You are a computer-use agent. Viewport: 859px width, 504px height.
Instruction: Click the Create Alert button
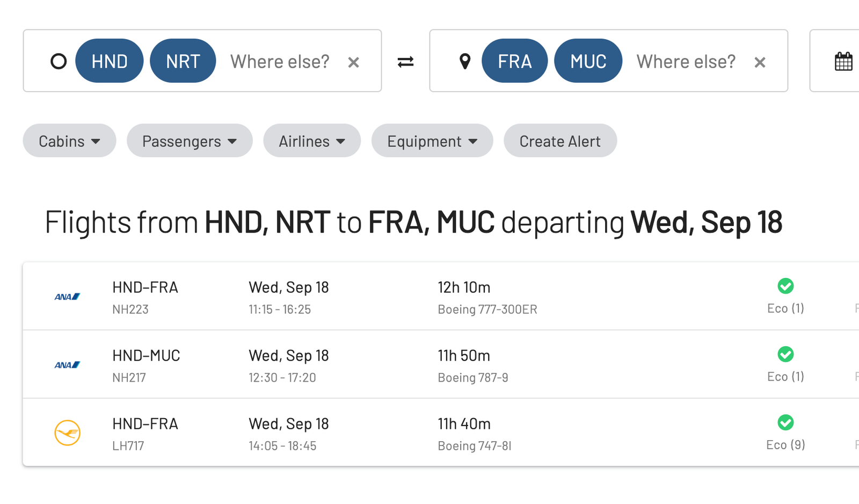point(560,141)
